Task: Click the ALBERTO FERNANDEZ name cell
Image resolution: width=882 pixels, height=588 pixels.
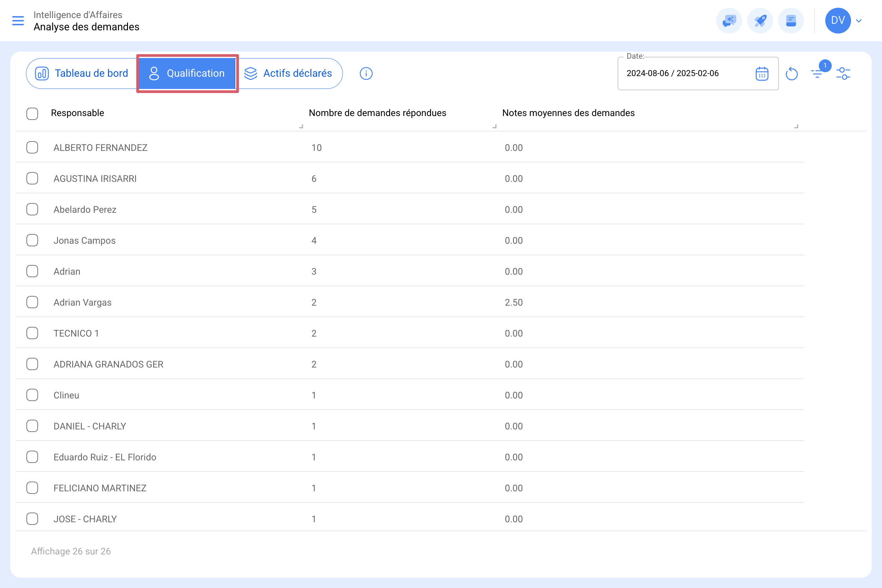Action: 101,148
